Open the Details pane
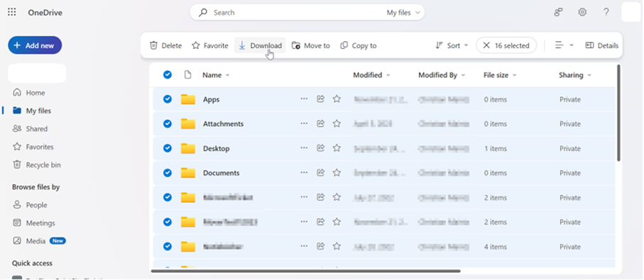644x280 pixels. pyautogui.click(x=601, y=45)
